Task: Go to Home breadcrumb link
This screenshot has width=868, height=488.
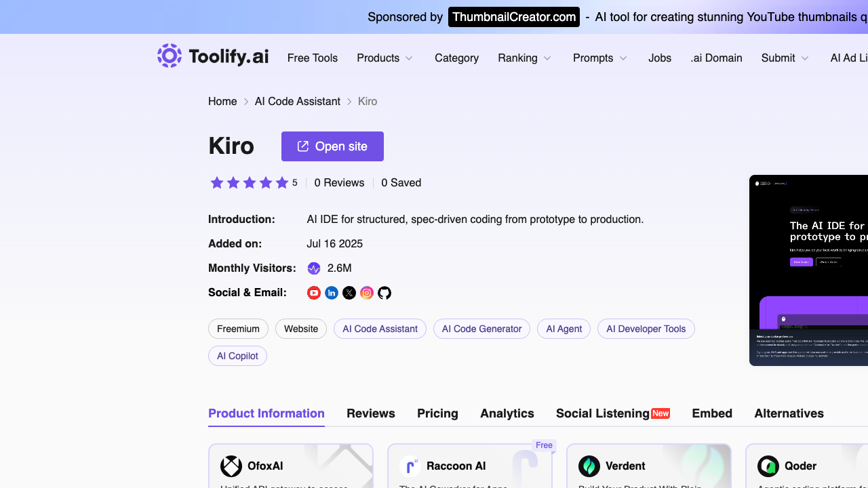Action: click(x=222, y=102)
